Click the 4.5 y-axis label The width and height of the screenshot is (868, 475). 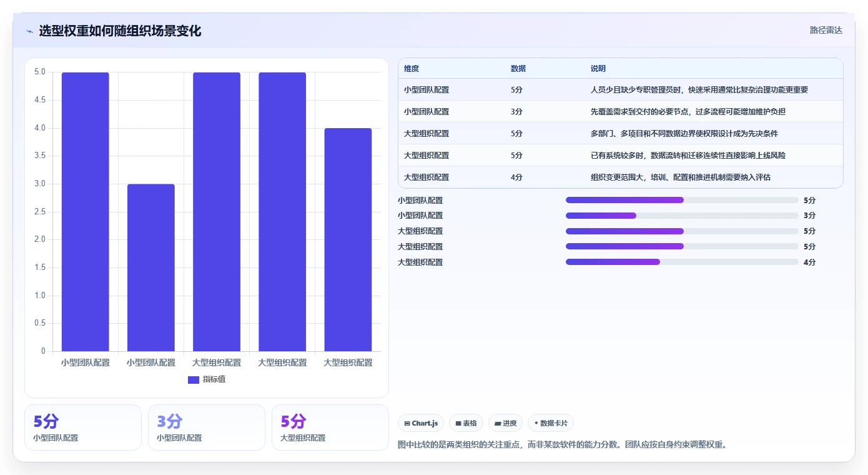39,100
